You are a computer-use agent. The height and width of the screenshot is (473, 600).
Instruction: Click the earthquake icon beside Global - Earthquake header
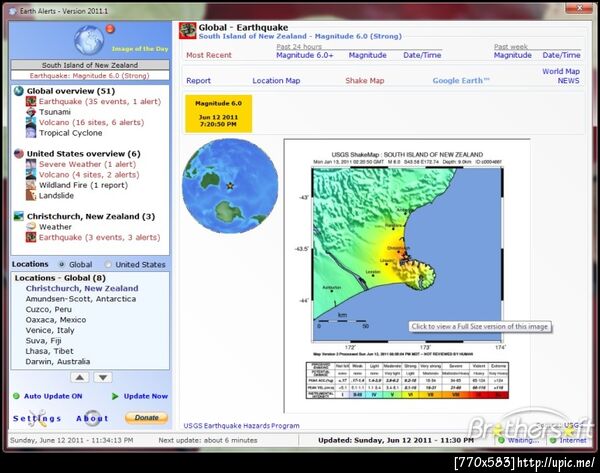[188, 31]
